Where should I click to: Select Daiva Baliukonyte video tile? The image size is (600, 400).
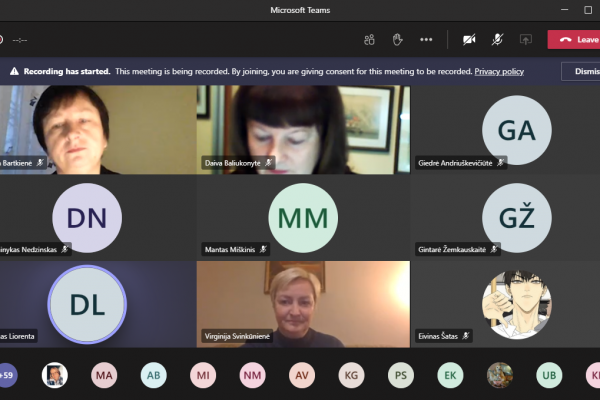click(303, 130)
